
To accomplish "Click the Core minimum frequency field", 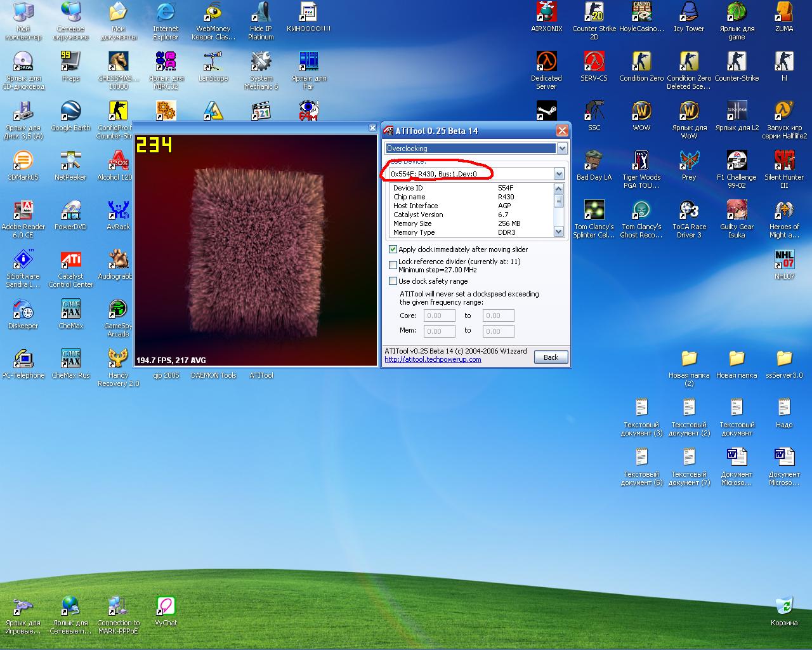I will click(x=440, y=315).
